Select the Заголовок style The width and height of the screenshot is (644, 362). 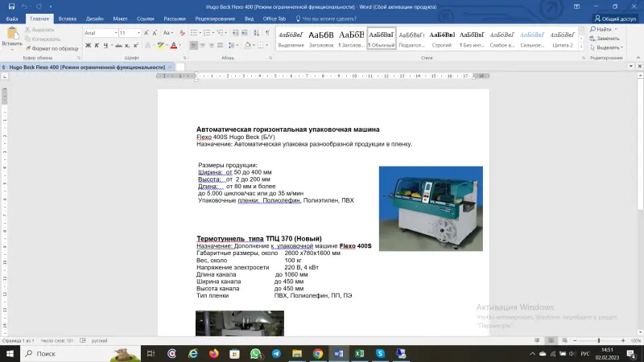click(x=321, y=39)
